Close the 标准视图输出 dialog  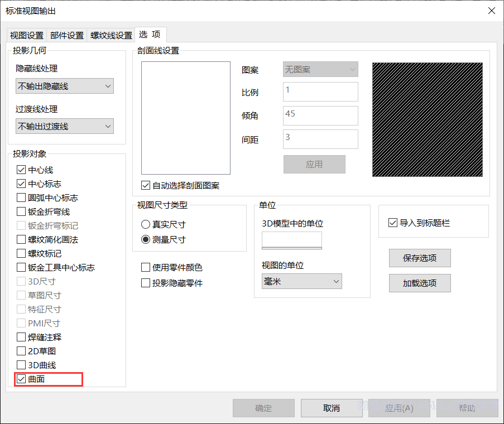click(492, 11)
